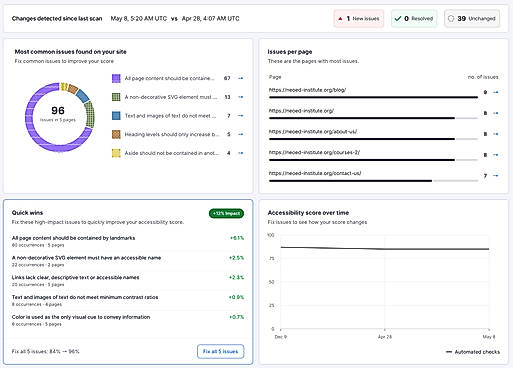Click the issue bar for the /blog/ page
The height and width of the screenshot is (368, 513).
tap(373, 97)
